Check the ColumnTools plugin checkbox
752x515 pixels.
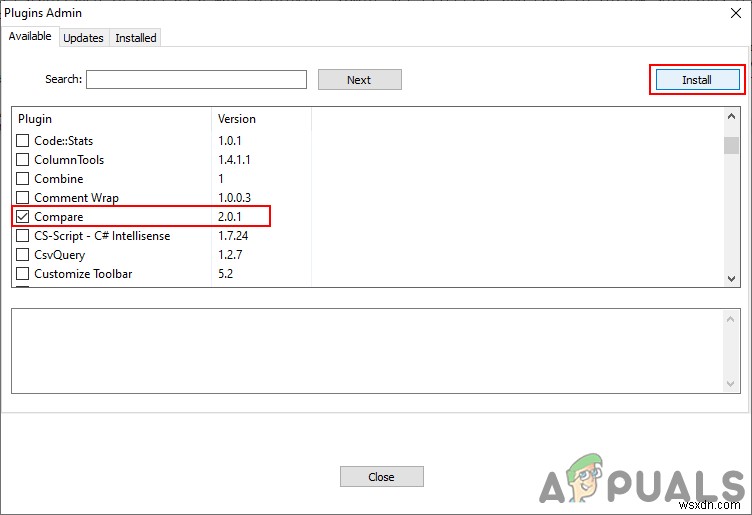pyautogui.click(x=23, y=160)
